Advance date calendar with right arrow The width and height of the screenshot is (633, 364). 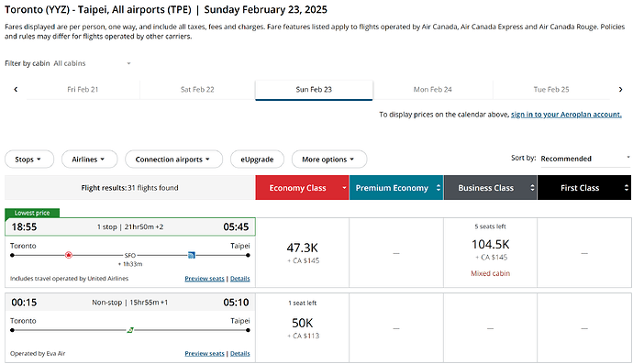(620, 89)
